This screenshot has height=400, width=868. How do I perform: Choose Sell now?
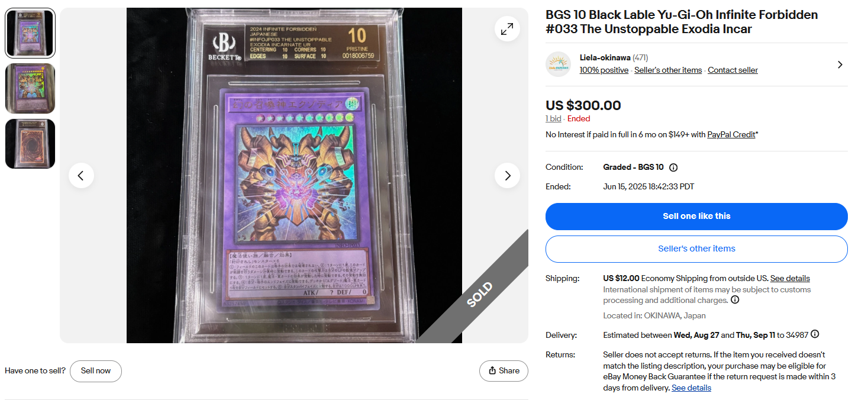[x=96, y=371]
